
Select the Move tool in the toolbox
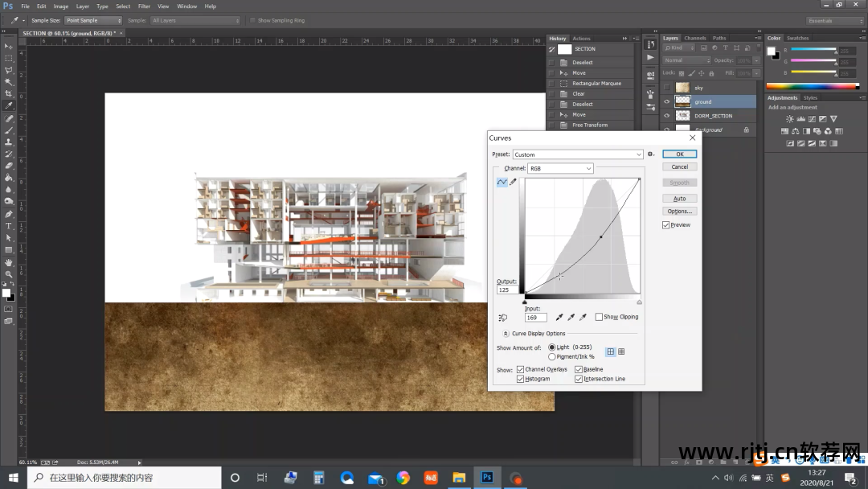(8, 47)
